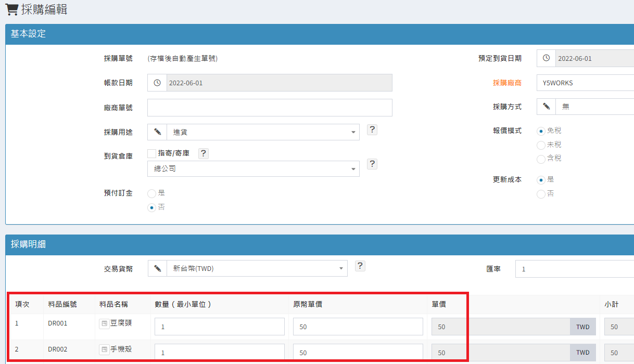Viewport: 634px width, 364px height.
Task: Click the 廠商單號 input field
Action: 270,108
